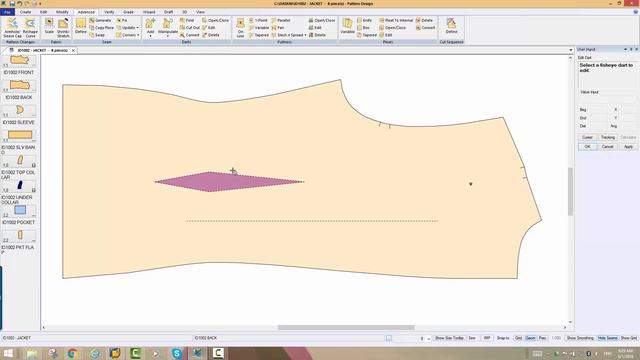
Task: Click the Cut Sequence Define tool
Action: coord(451,26)
